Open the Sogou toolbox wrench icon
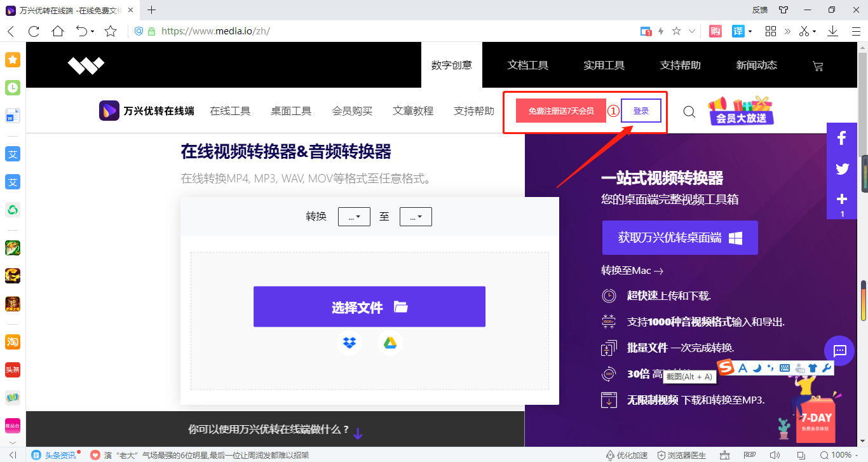Screen dimensions: 868x462 (x=826, y=368)
